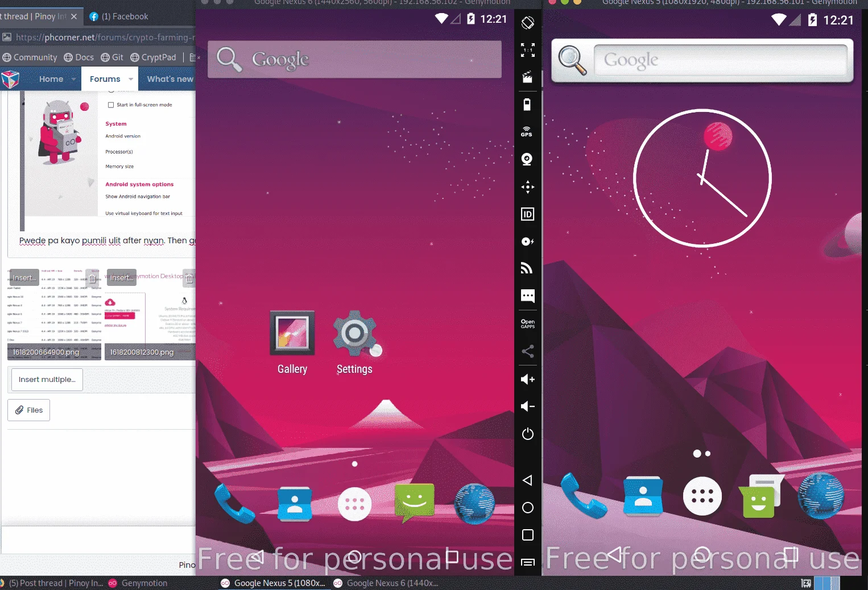The width and height of the screenshot is (868, 590).
Task: Open the disk I/O widget icon
Action: coord(528,242)
